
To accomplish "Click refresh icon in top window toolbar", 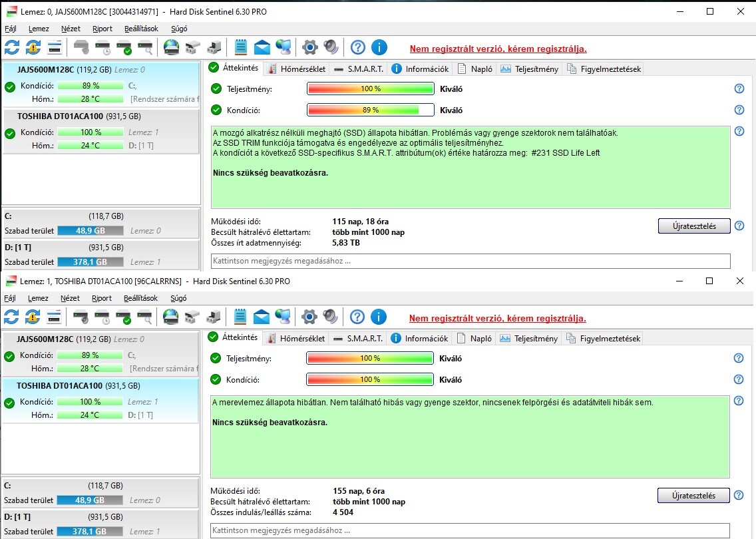I will click(x=12, y=47).
